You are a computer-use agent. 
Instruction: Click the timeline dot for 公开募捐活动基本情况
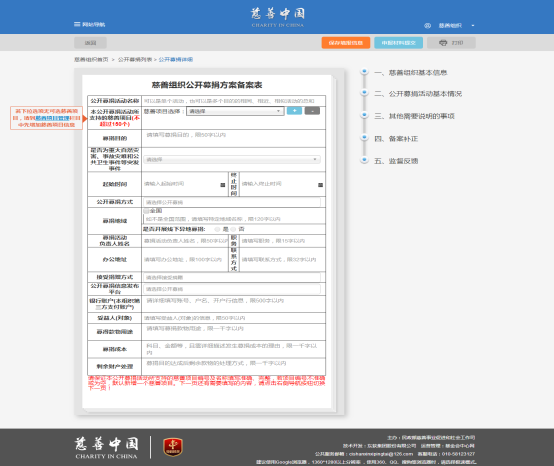tap(364, 93)
